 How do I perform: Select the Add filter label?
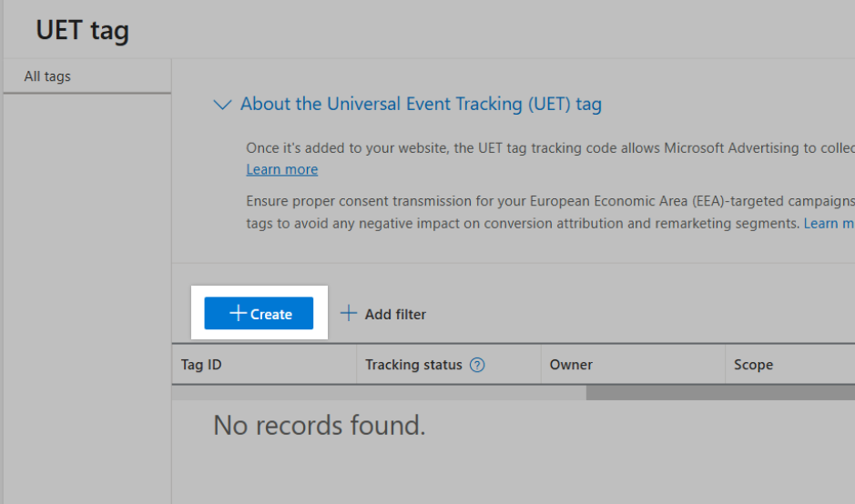click(x=395, y=315)
